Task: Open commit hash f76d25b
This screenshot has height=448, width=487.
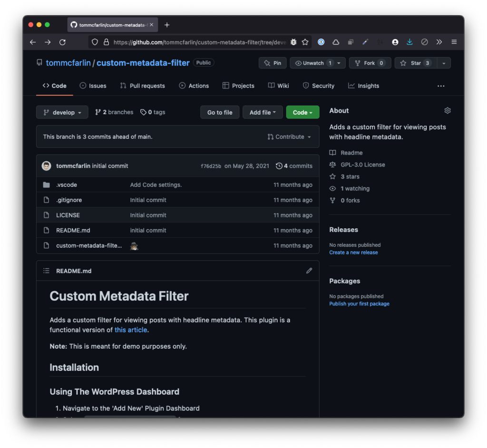Action: (211, 166)
